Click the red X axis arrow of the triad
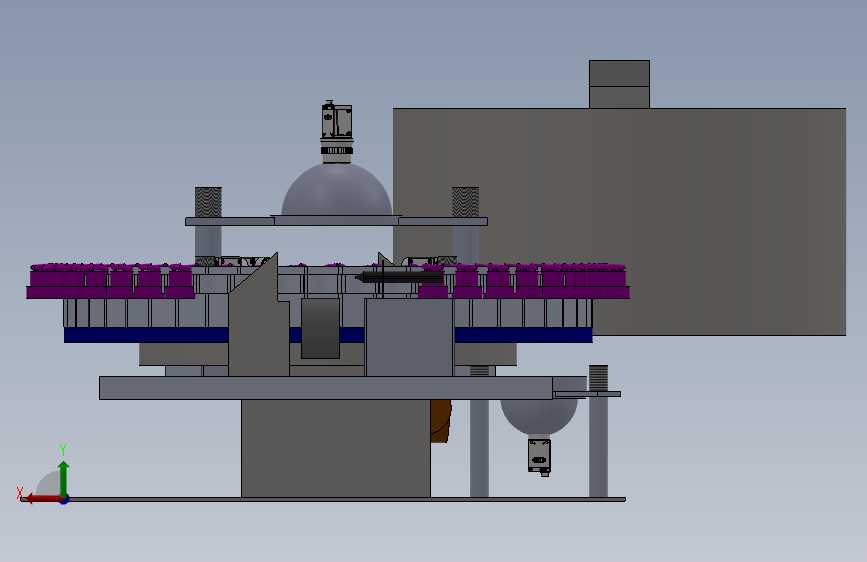 pos(43,499)
